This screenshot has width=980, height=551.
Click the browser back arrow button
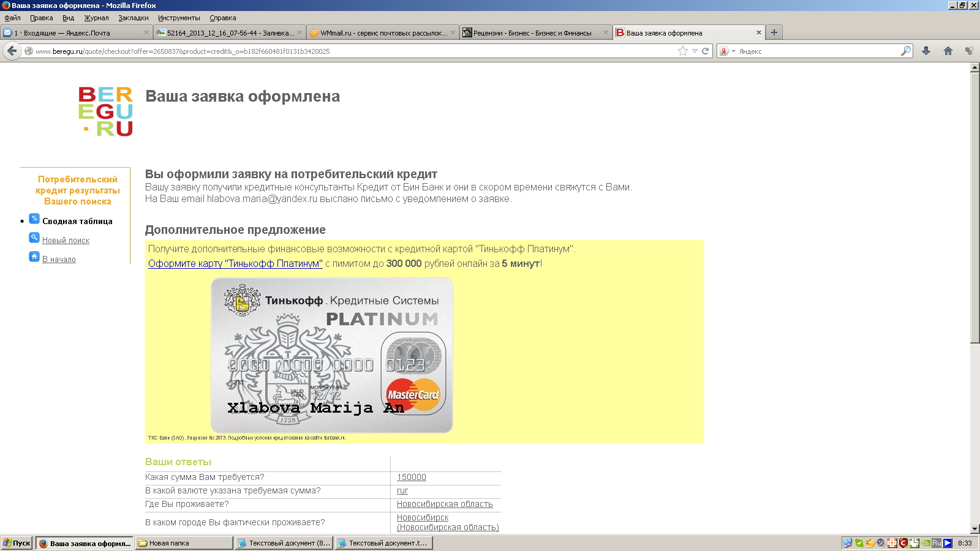pos(12,51)
